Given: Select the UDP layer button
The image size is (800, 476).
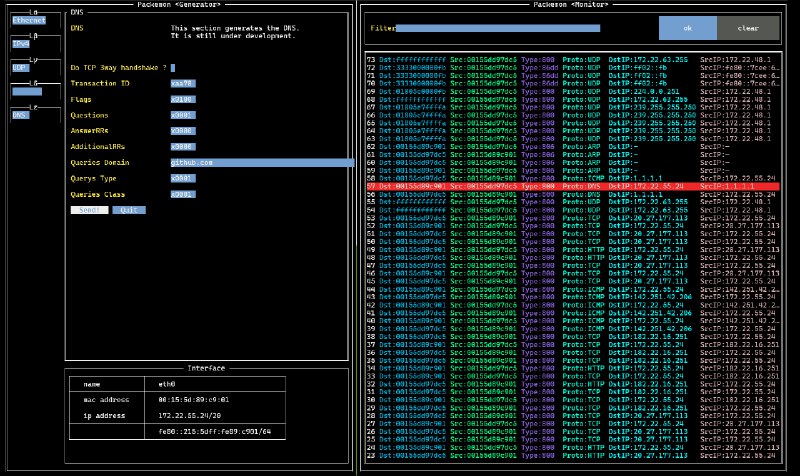Looking at the screenshot, I should coord(20,68).
